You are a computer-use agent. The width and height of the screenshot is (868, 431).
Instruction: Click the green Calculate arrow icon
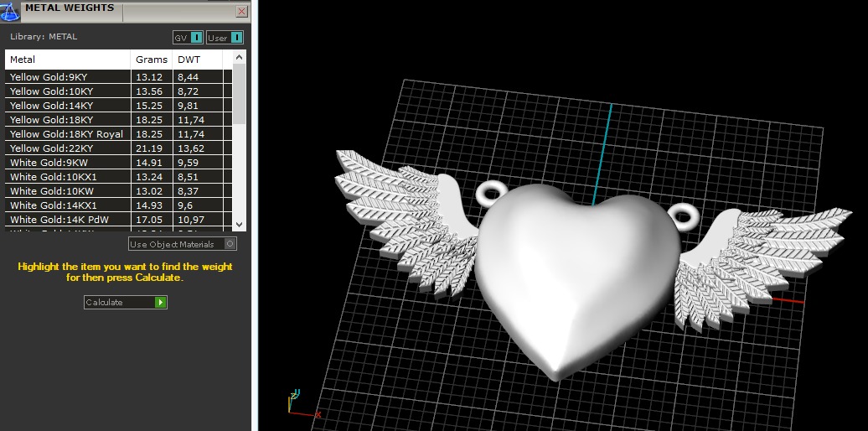coord(161,303)
